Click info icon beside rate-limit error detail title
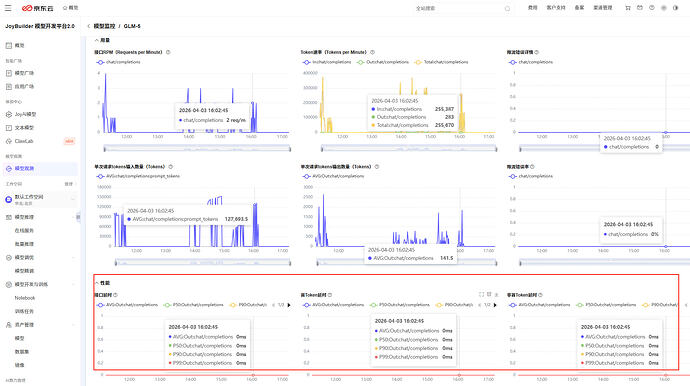This screenshot has height=386, width=690. (x=536, y=52)
